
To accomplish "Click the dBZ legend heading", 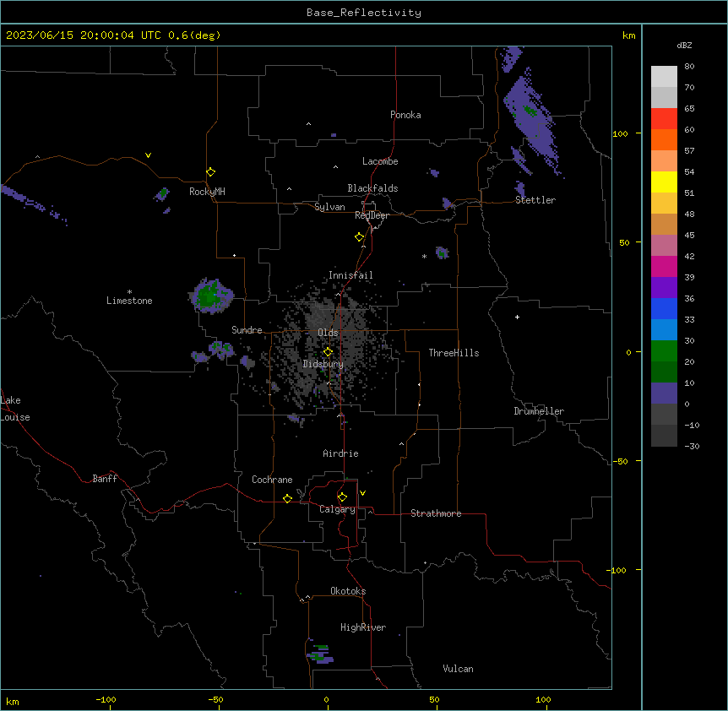I will tap(684, 46).
